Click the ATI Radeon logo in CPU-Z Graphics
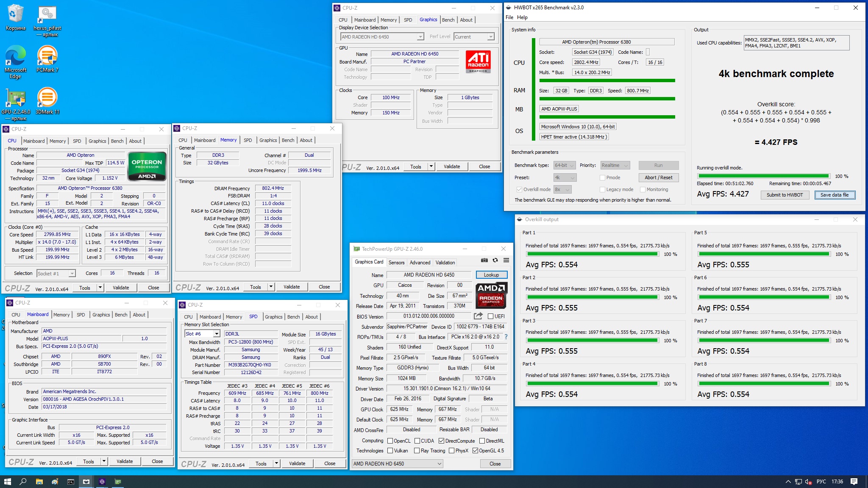 tap(478, 62)
